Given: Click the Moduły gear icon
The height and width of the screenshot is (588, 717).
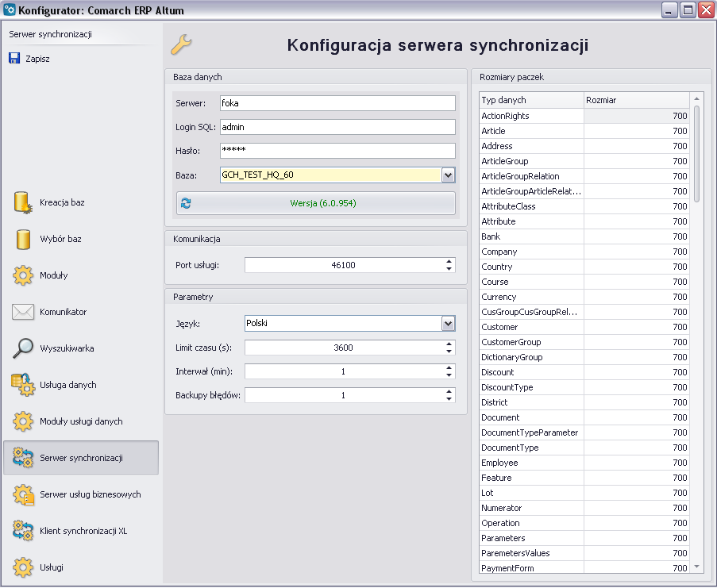Looking at the screenshot, I should coord(23,275).
